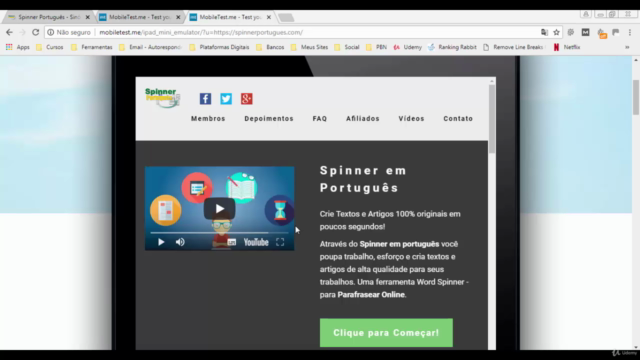The width and height of the screenshot is (640, 360).
Task: Click the translate page icon in address bar
Action: [x=544, y=32]
